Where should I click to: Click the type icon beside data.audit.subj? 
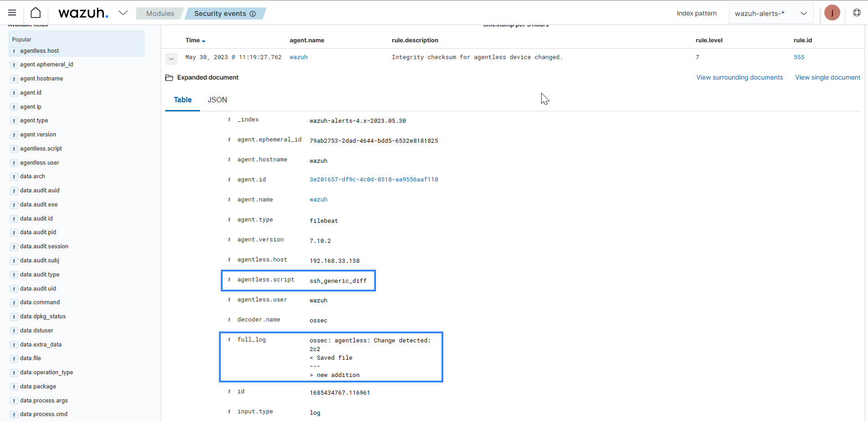[14, 261]
